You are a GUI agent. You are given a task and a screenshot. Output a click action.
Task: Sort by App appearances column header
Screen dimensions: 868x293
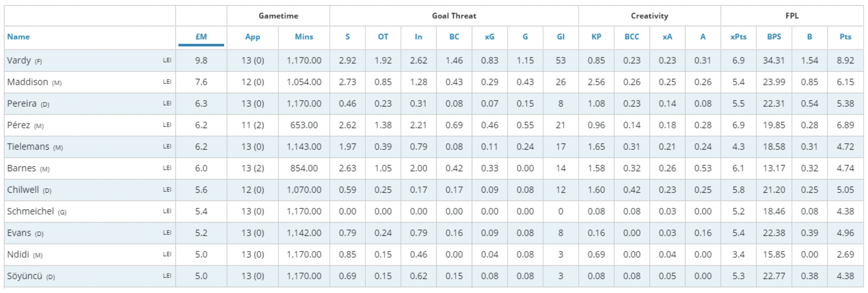pos(252,37)
